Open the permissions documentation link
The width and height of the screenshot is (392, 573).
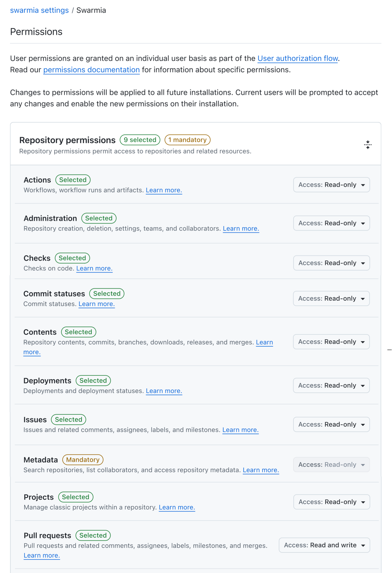pos(91,70)
